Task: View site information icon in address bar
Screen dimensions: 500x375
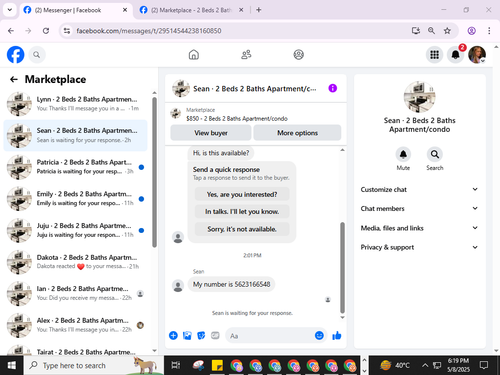Action: [x=67, y=31]
